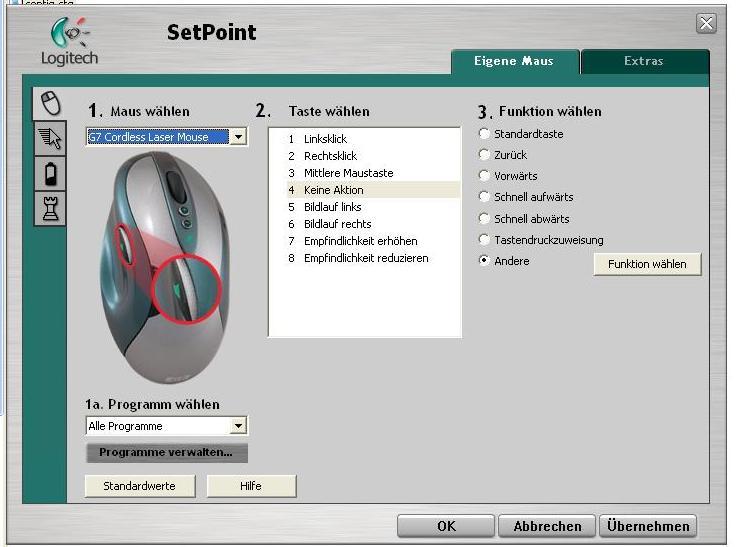Screen dimensions: 737x547
Task: Choose the Schnell abwärts radio option
Action: (x=484, y=218)
